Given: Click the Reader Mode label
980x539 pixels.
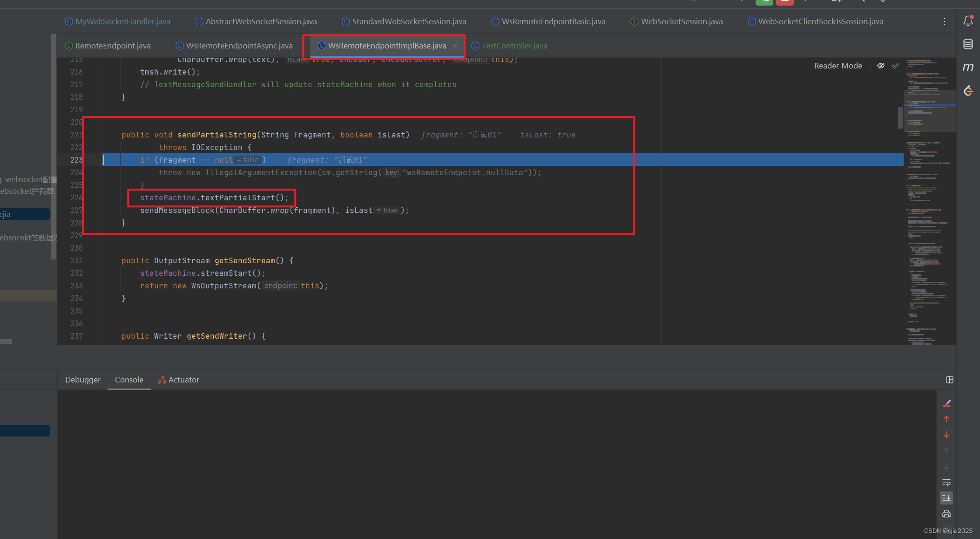Looking at the screenshot, I should click(x=838, y=66).
